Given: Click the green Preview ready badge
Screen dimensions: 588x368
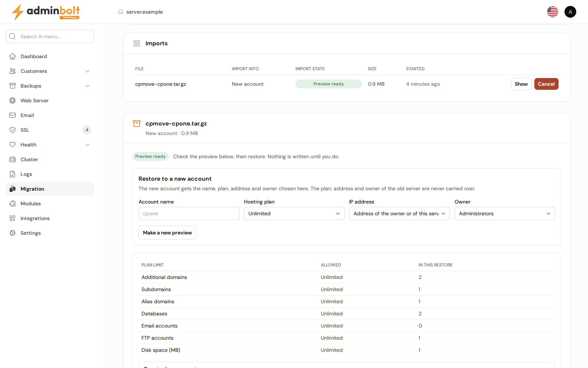Looking at the screenshot, I should (x=150, y=156).
